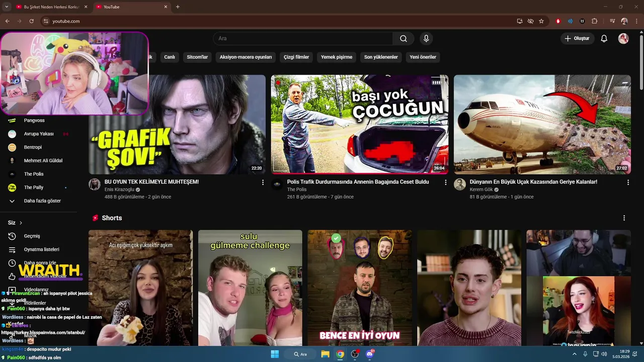Open title BU OYUN TEK KELİMEYLE MUHTEŞEM!
This screenshot has width=644, height=362.
[151, 182]
